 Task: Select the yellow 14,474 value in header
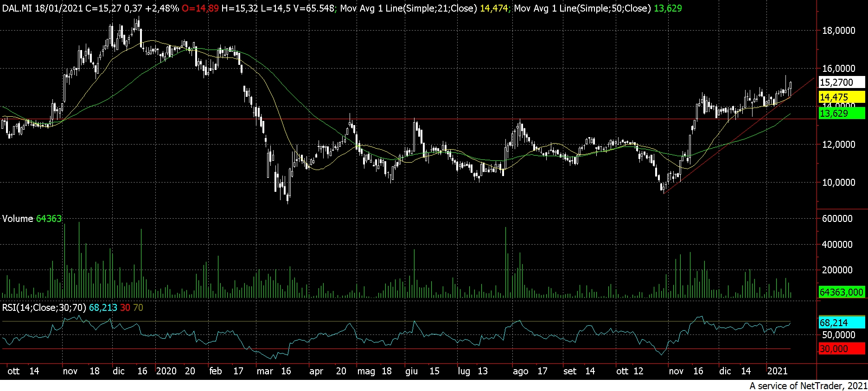click(494, 8)
